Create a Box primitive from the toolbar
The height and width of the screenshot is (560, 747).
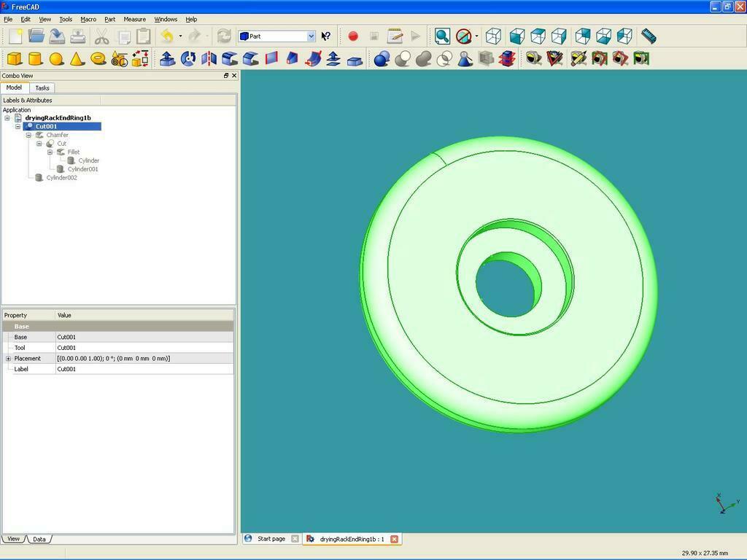tap(15, 58)
